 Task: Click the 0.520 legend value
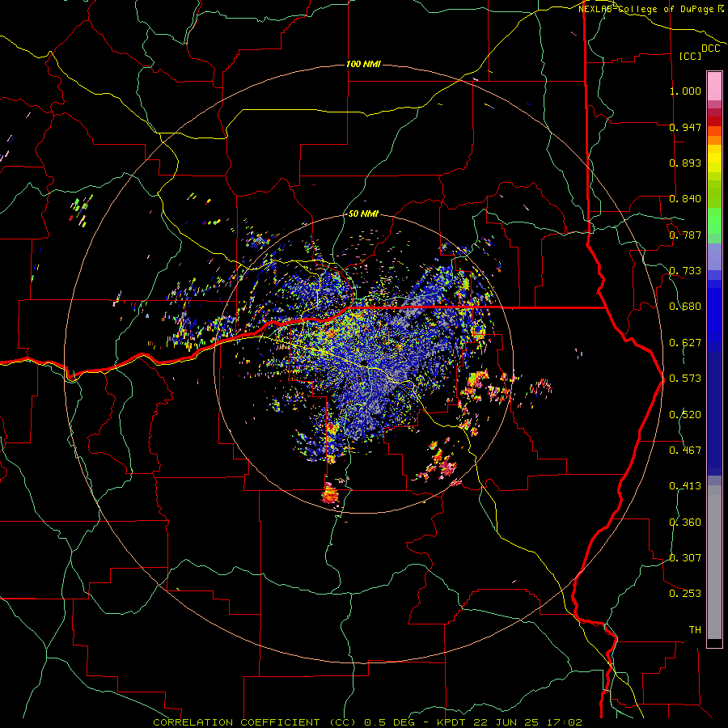[x=685, y=415]
